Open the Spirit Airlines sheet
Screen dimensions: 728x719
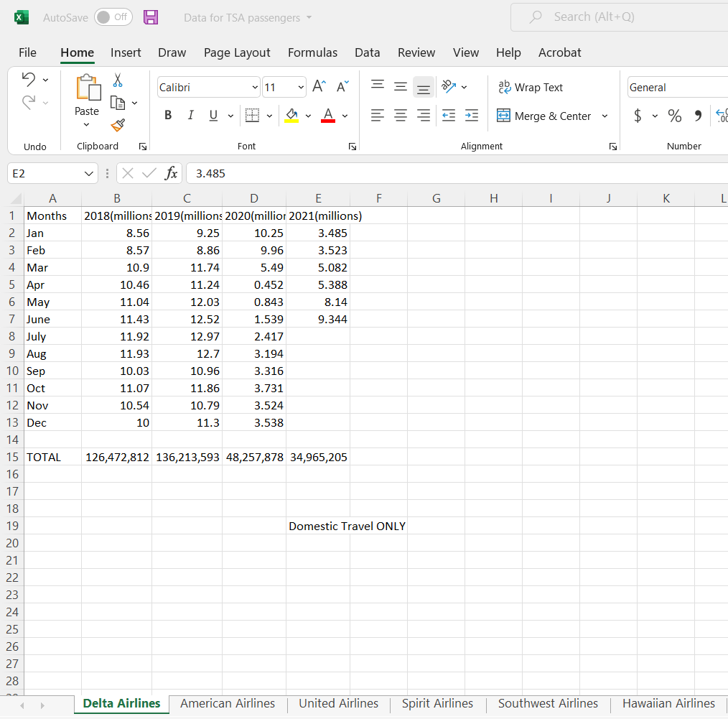[x=437, y=704]
